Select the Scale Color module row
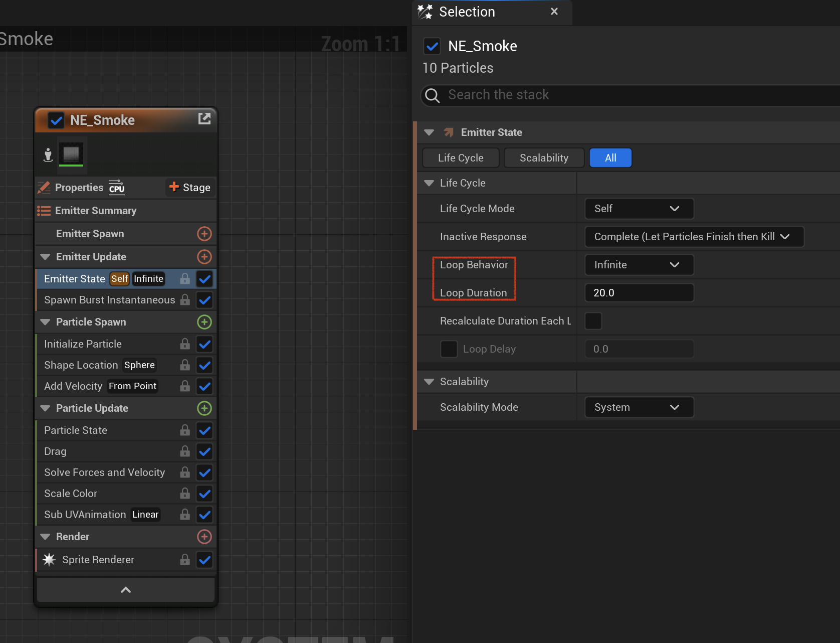 tap(126, 494)
